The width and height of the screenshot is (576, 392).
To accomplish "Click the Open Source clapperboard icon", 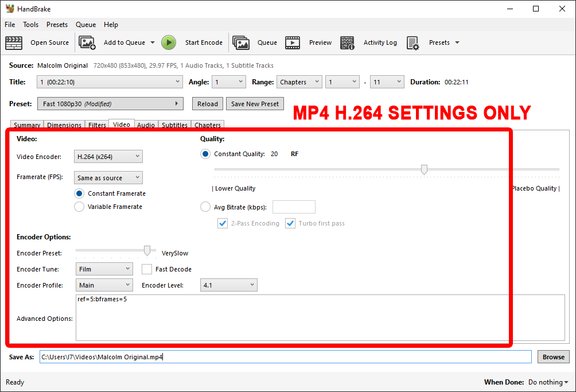I will (14, 42).
